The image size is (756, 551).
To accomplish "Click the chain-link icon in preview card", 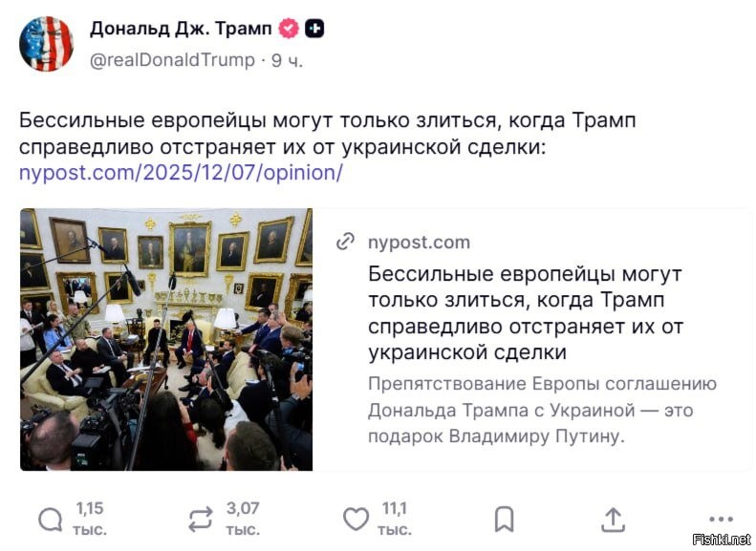I will coord(346,243).
